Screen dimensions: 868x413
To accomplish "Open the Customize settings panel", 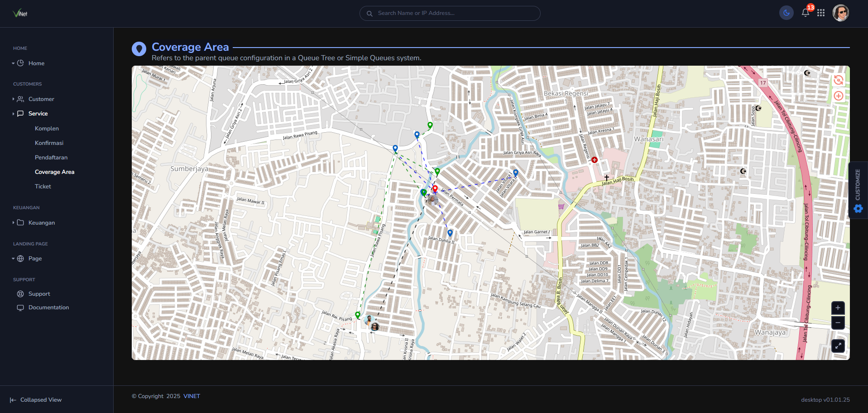I will tap(858, 190).
